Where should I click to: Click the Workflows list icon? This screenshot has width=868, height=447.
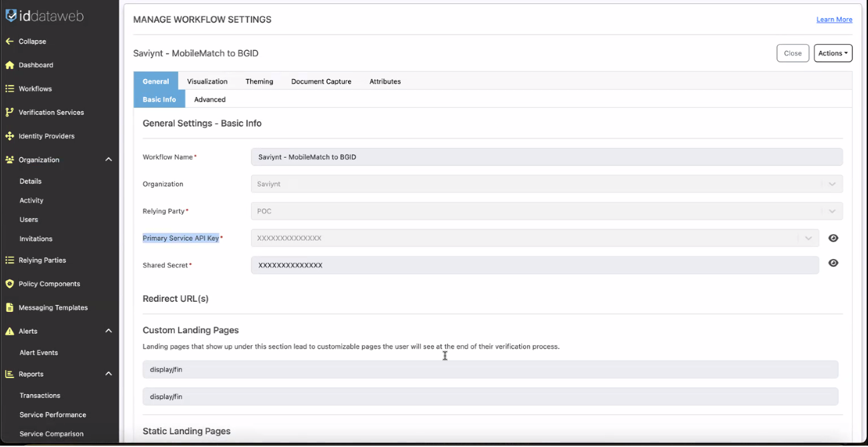tap(9, 88)
